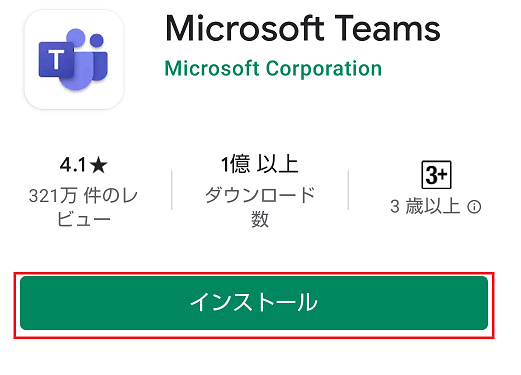The height and width of the screenshot is (375, 521).
Task: Click the 3 歳以上 age label
Action: [426, 207]
